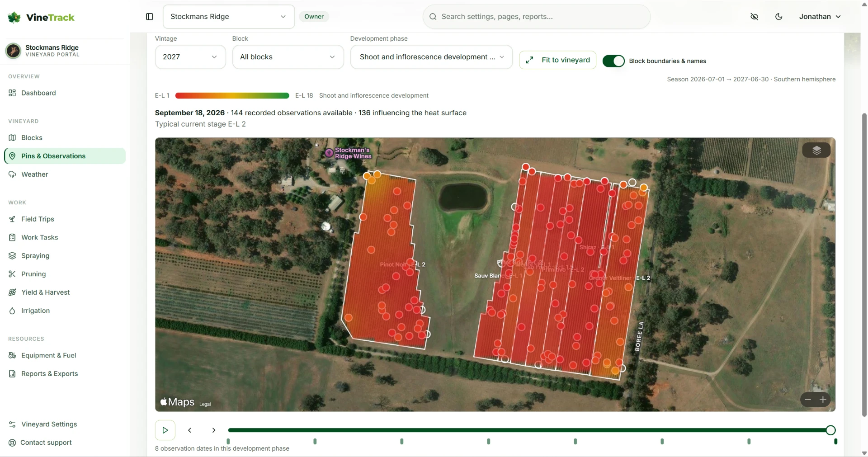Open Work Tasks
The height and width of the screenshot is (457, 868).
[x=65, y=237]
